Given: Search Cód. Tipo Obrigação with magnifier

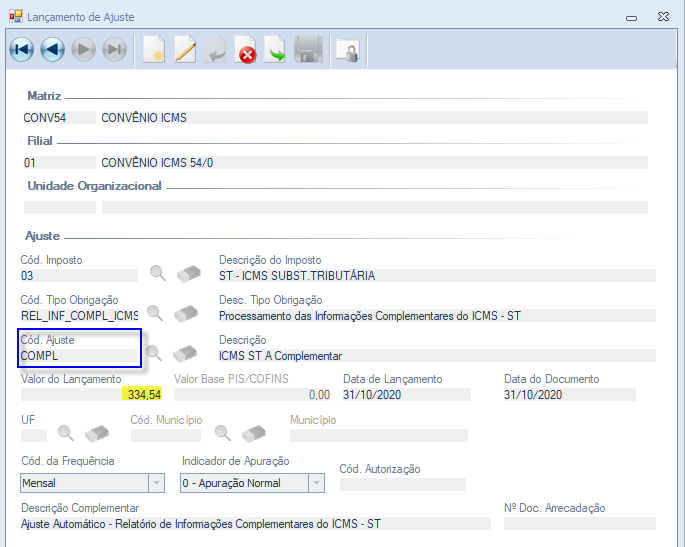Looking at the screenshot, I should (155, 313).
